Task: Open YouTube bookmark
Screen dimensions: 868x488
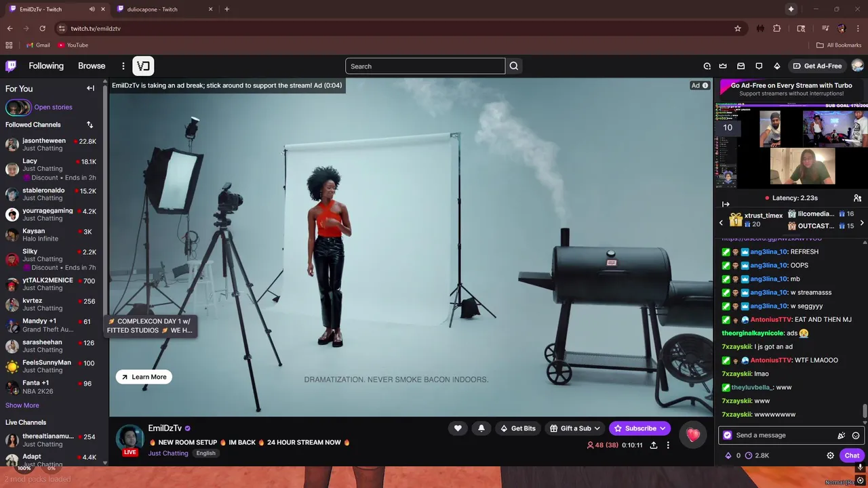Action: tap(73, 45)
